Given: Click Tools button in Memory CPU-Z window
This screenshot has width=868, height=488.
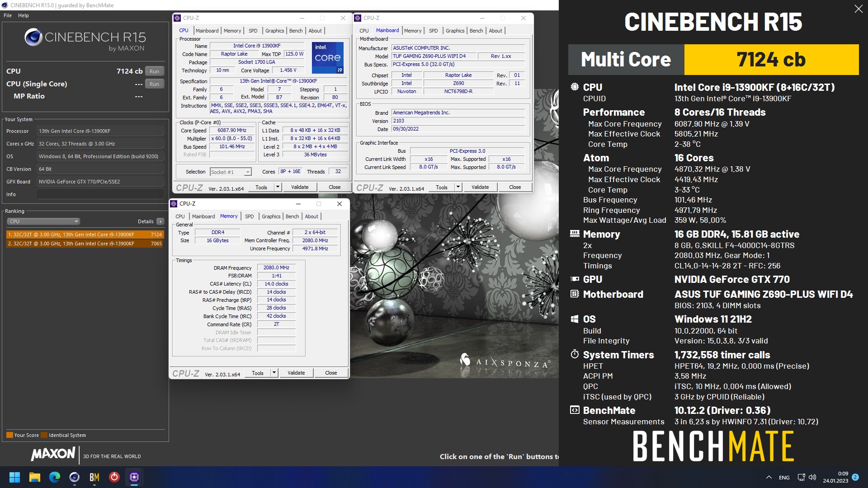Looking at the screenshot, I should pyautogui.click(x=258, y=373).
